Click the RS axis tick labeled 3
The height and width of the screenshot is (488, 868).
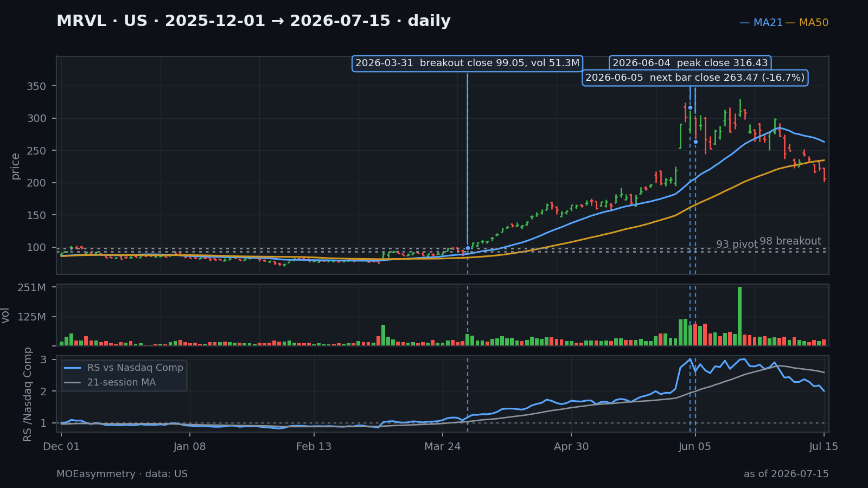click(x=43, y=359)
